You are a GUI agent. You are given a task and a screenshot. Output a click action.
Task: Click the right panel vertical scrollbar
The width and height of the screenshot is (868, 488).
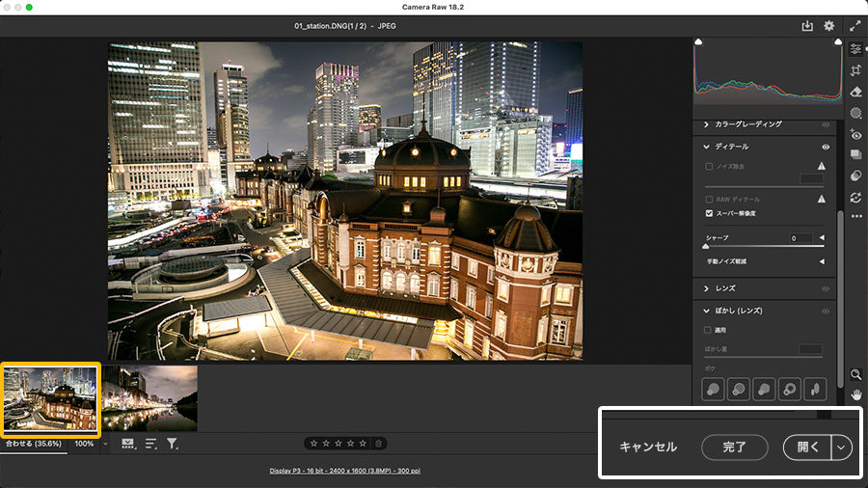point(840,299)
